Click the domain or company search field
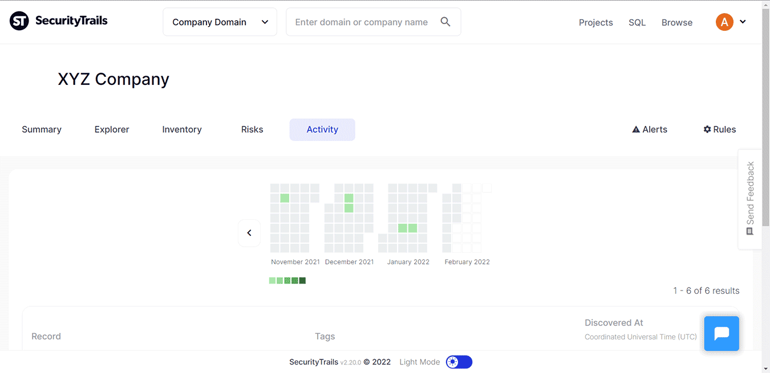The width and height of the screenshot is (770, 373). (373, 22)
